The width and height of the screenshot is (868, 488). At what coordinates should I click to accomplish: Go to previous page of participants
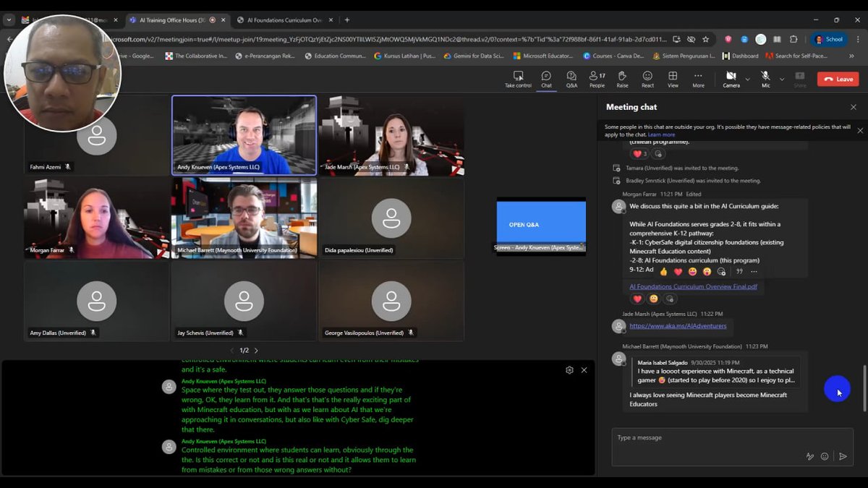point(232,351)
